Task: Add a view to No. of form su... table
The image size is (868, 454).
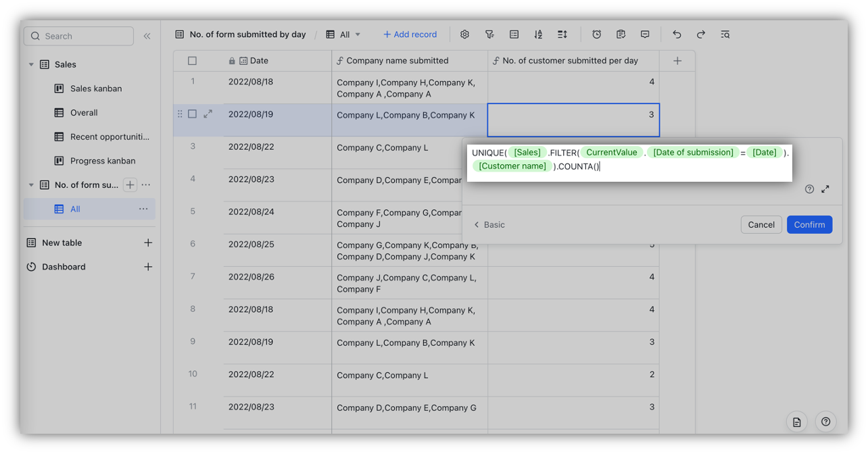Action: 130,185
